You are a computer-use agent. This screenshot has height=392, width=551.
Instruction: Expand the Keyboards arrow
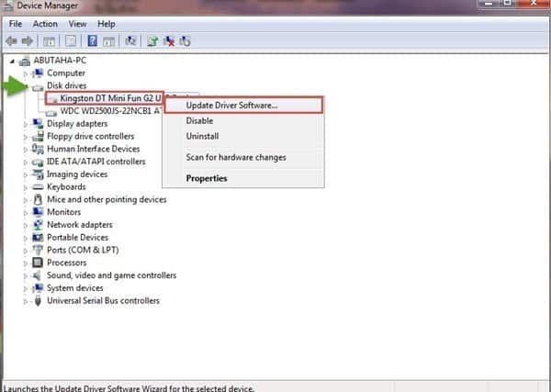pos(26,187)
